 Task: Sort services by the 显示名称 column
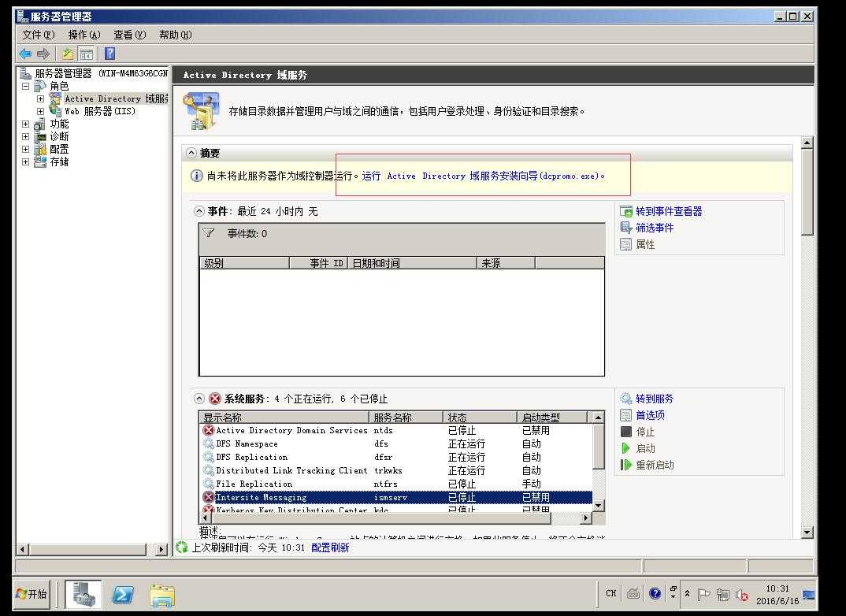284,417
